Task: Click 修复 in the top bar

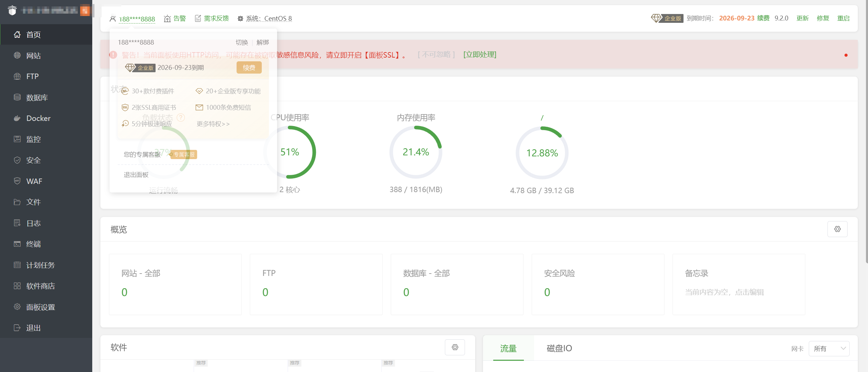Action: pos(823,18)
